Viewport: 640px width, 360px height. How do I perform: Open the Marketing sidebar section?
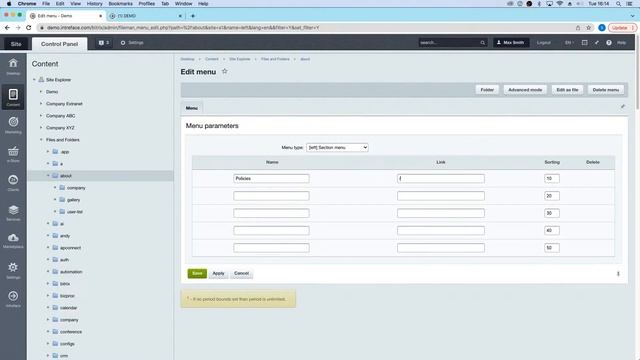point(13,125)
